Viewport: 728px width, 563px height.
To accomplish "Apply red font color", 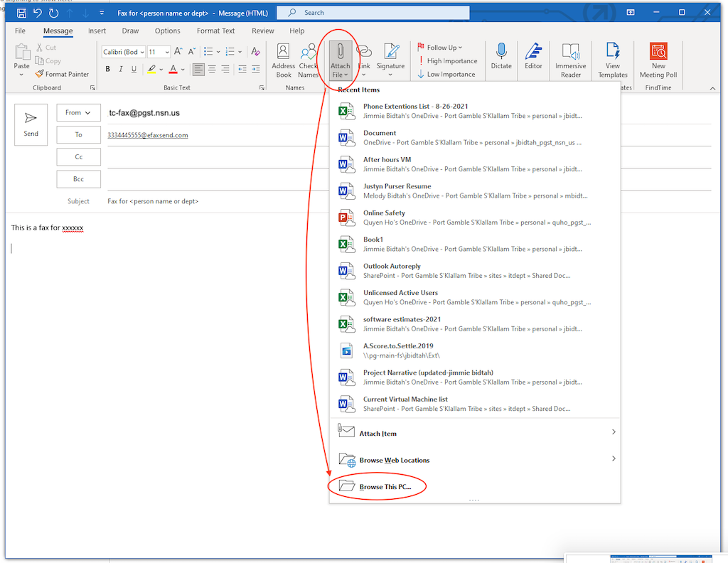I will click(173, 69).
